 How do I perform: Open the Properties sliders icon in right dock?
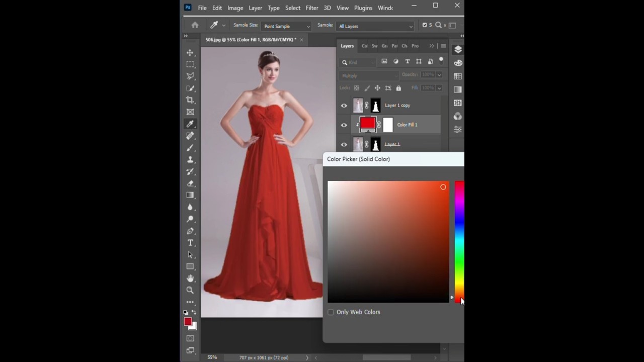point(457,130)
